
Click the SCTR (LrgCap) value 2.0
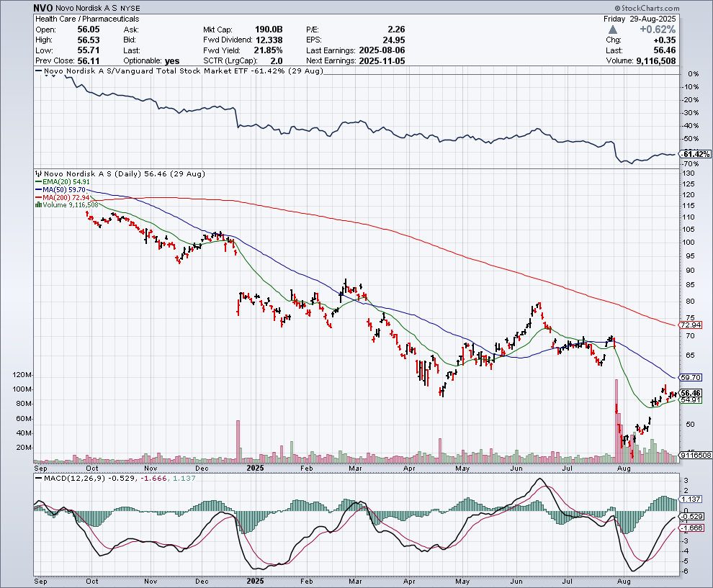click(277, 61)
